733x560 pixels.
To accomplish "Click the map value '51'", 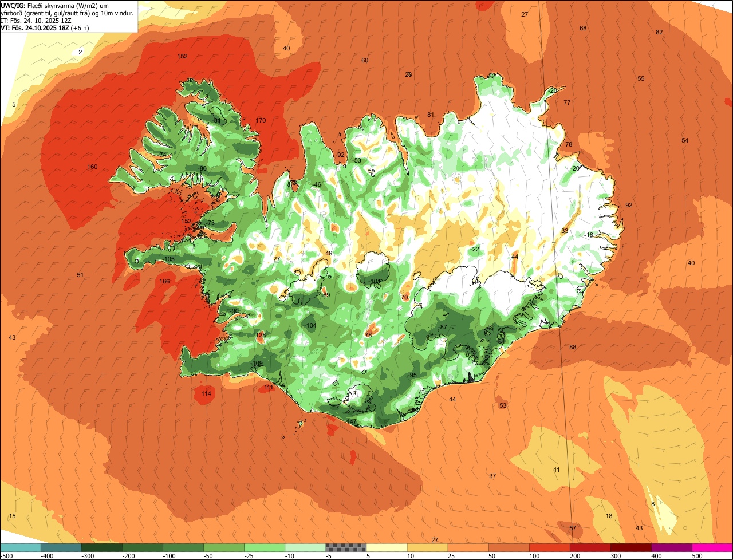I will (x=80, y=275).
